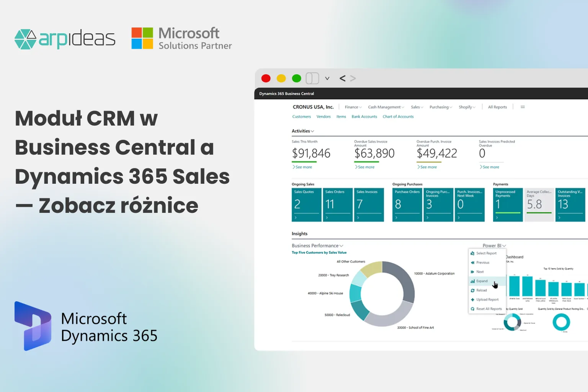Open the Sales Orders tile

(x=338, y=205)
